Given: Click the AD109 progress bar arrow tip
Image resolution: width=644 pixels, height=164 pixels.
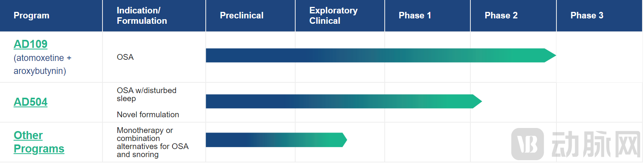Looking at the screenshot, I should pos(550,56).
